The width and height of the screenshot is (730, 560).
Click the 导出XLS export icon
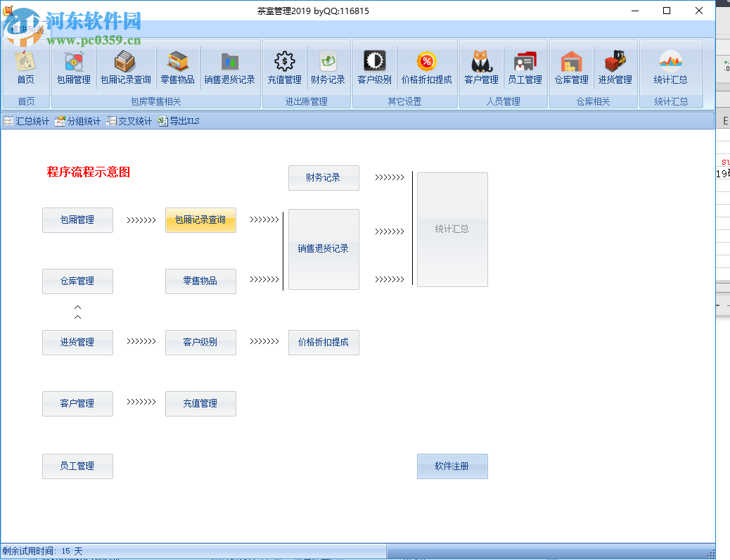point(177,120)
